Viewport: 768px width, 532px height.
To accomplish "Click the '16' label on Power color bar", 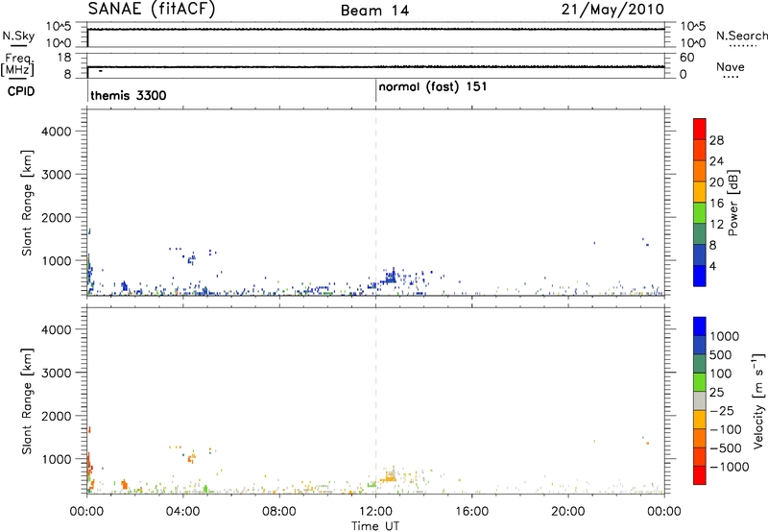I will pos(716,204).
